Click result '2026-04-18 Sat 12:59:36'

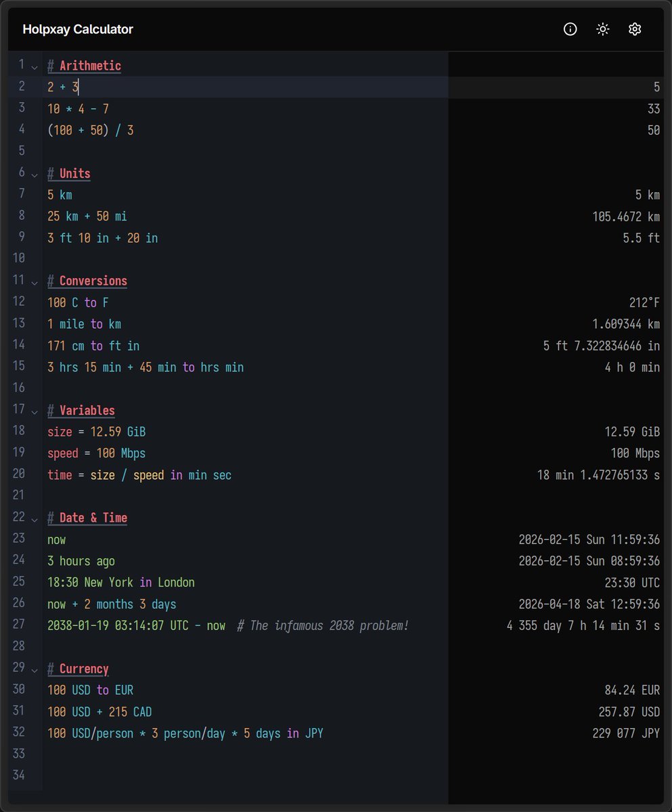click(x=589, y=604)
